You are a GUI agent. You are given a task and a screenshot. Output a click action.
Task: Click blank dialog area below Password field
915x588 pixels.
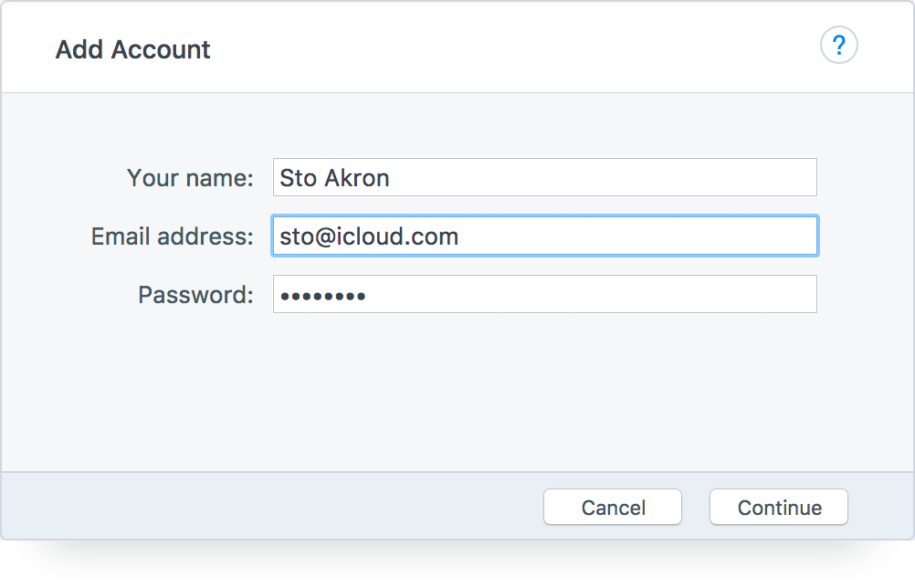click(x=457, y=391)
